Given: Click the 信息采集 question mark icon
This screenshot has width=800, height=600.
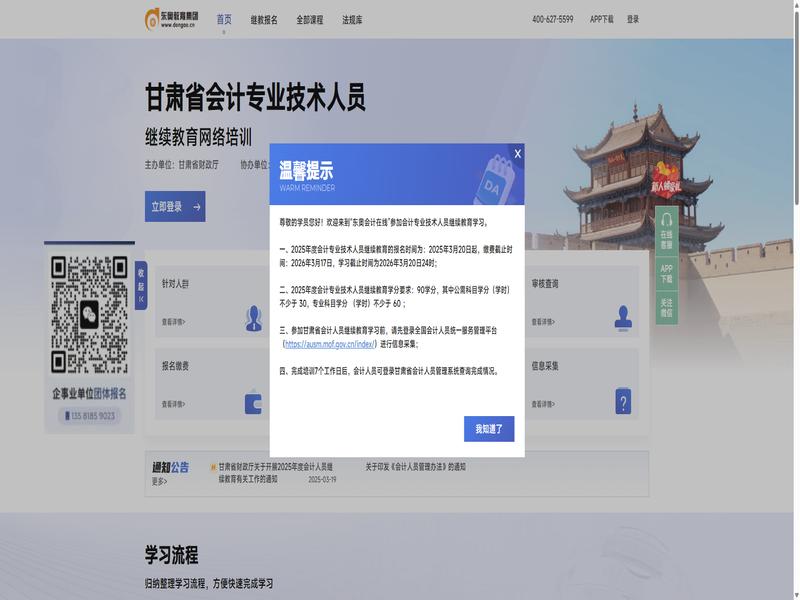Looking at the screenshot, I should (x=623, y=401).
